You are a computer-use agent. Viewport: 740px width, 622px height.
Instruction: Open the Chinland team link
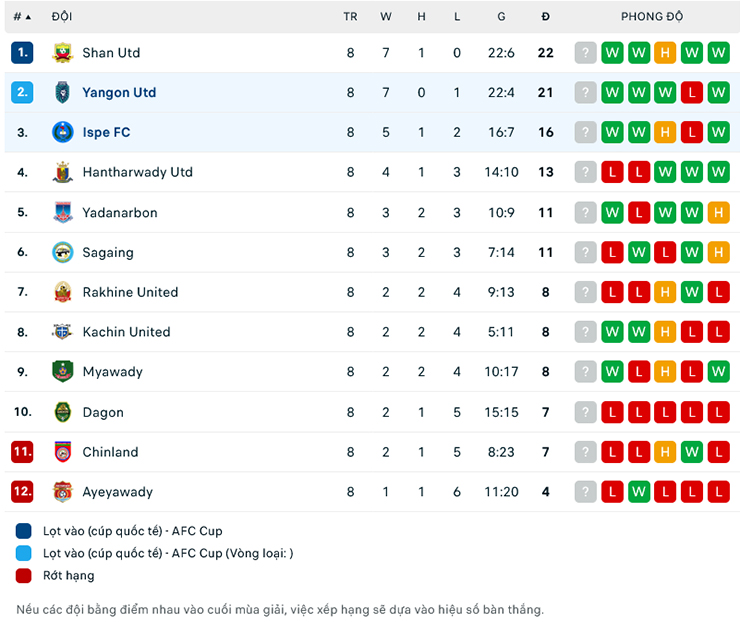110,452
